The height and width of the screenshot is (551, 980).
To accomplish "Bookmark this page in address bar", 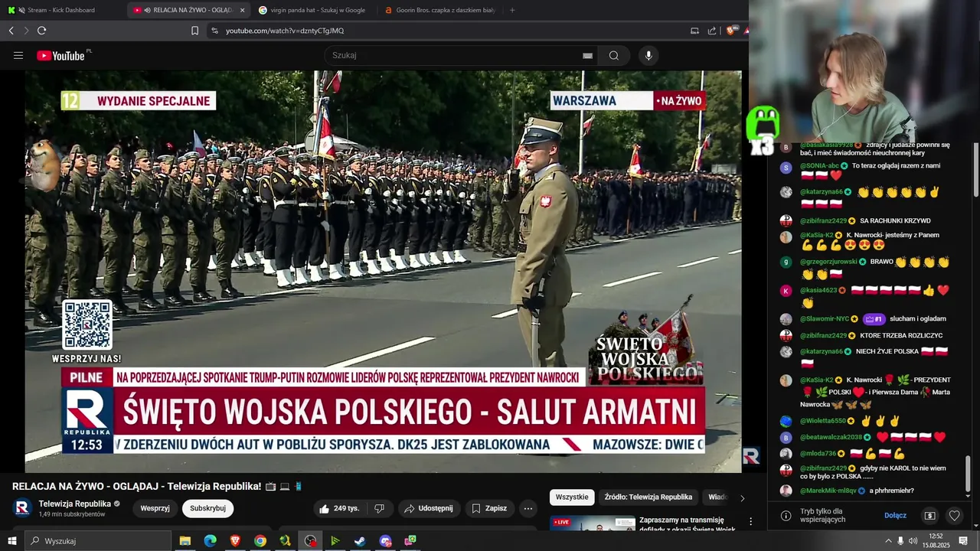I will click(194, 31).
